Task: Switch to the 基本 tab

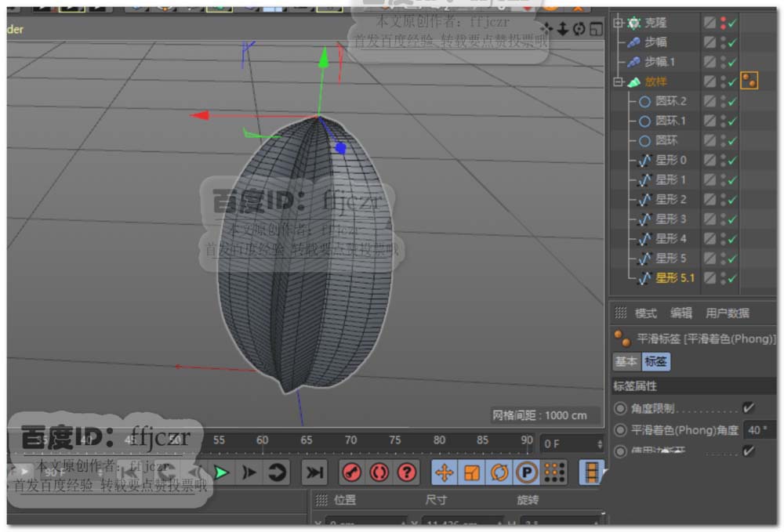Action: click(x=626, y=361)
